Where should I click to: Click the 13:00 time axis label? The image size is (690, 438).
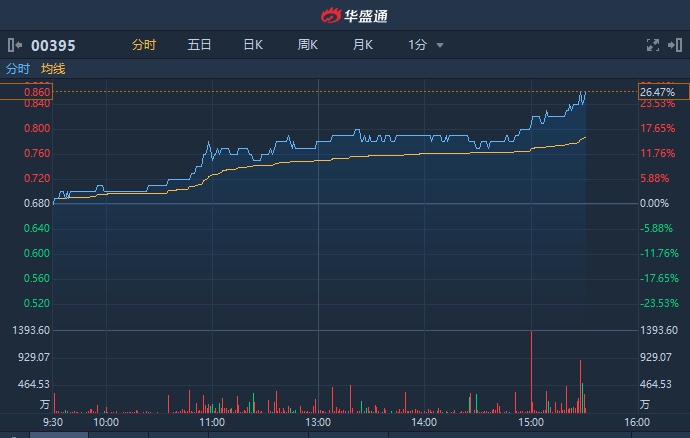pyautogui.click(x=318, y=423)
